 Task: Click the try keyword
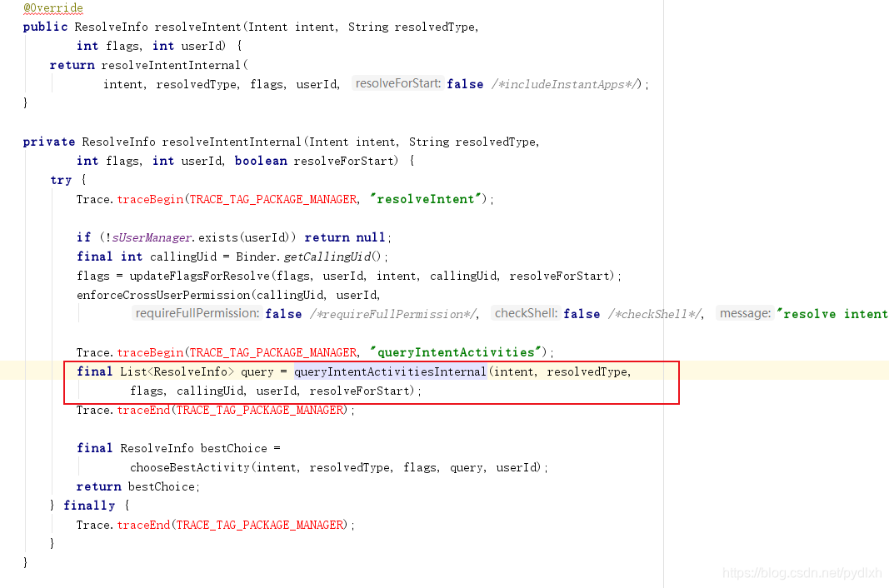(61, 180)
